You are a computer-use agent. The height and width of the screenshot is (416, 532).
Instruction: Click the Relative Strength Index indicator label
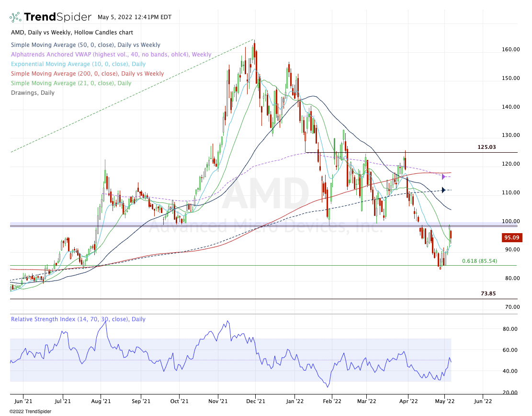coord(78,319)
